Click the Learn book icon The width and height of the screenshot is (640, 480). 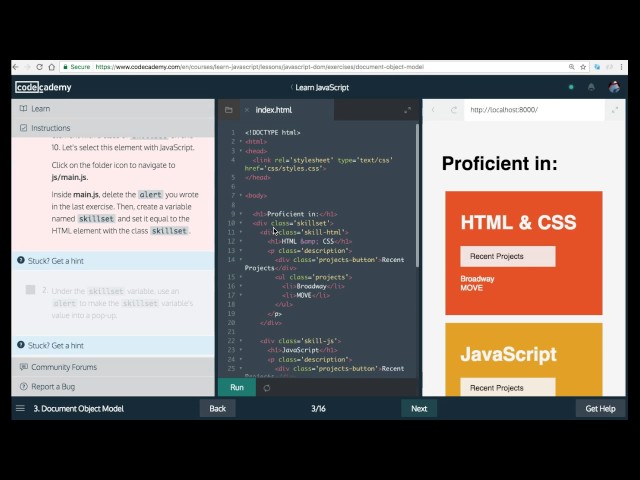(23, 109)
